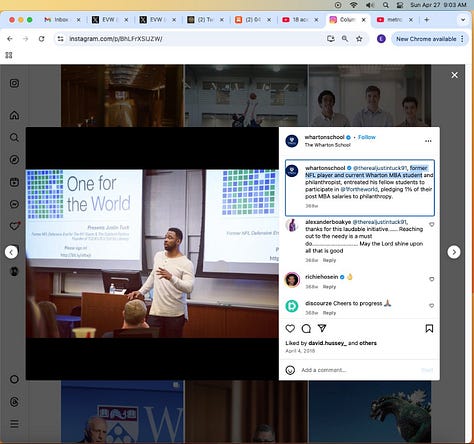Viewport: 474px width, 444px height.
Task: Open Instagram home from sidebar
Action: click(14, 115)
